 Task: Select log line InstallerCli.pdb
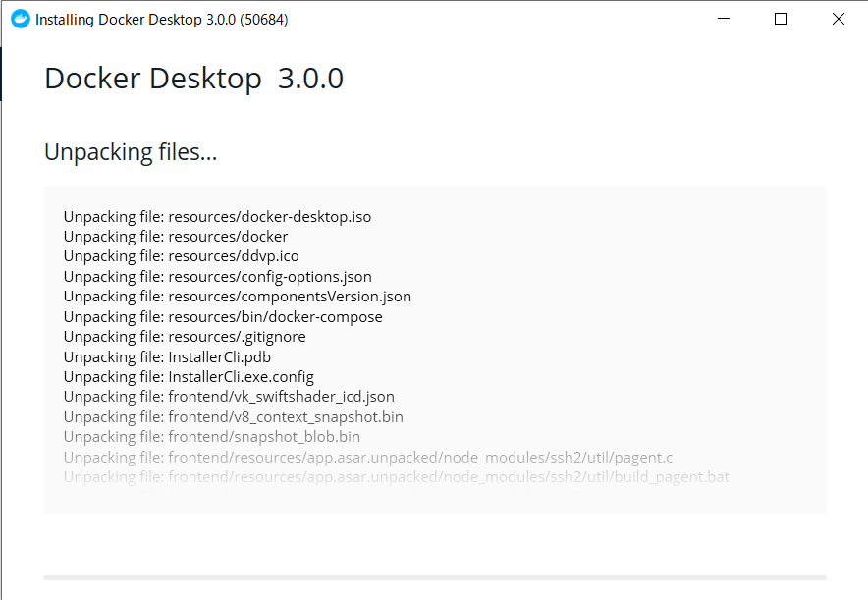point(167,357)
